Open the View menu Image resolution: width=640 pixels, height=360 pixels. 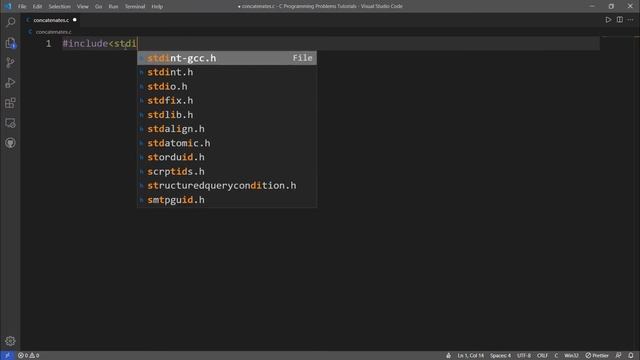(x=82, y=7)
